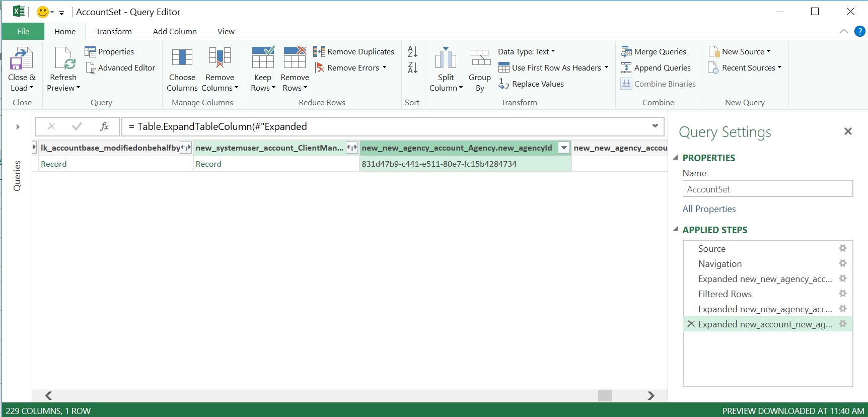This screenshot has height=417, width=868.
Task: Open the All Properties link
Action: [709, 208]
